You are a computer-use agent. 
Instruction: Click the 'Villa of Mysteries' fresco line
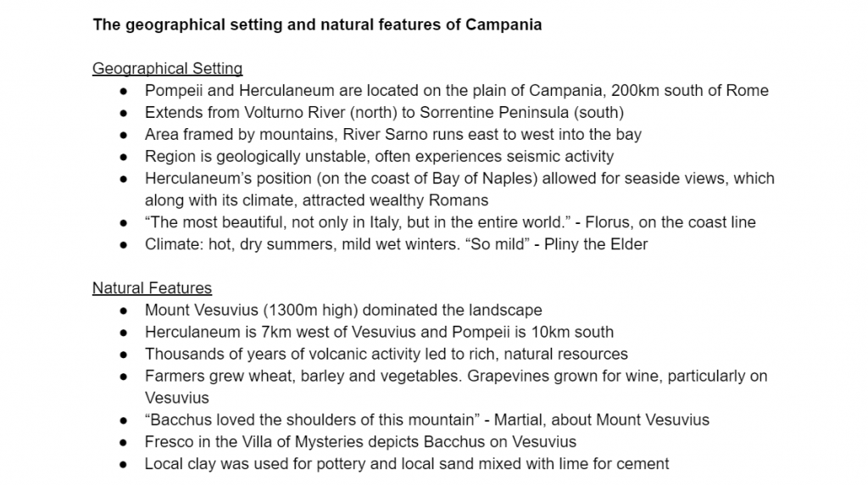point(360,442)
